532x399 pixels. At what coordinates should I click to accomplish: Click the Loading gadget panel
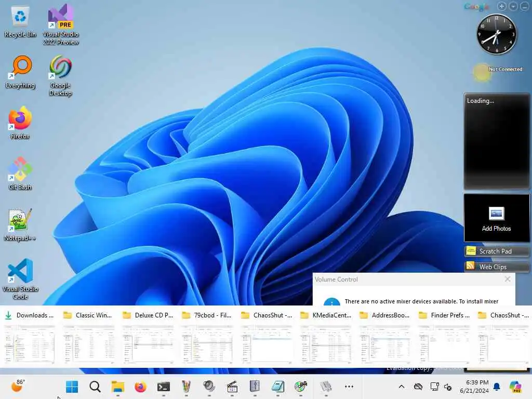tap(497, 141)
